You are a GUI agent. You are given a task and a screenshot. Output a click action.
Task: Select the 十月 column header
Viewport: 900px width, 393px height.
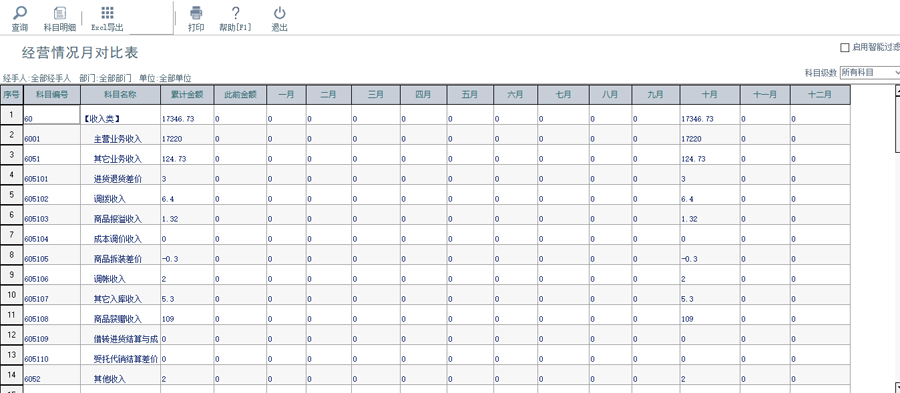(710, 95)
